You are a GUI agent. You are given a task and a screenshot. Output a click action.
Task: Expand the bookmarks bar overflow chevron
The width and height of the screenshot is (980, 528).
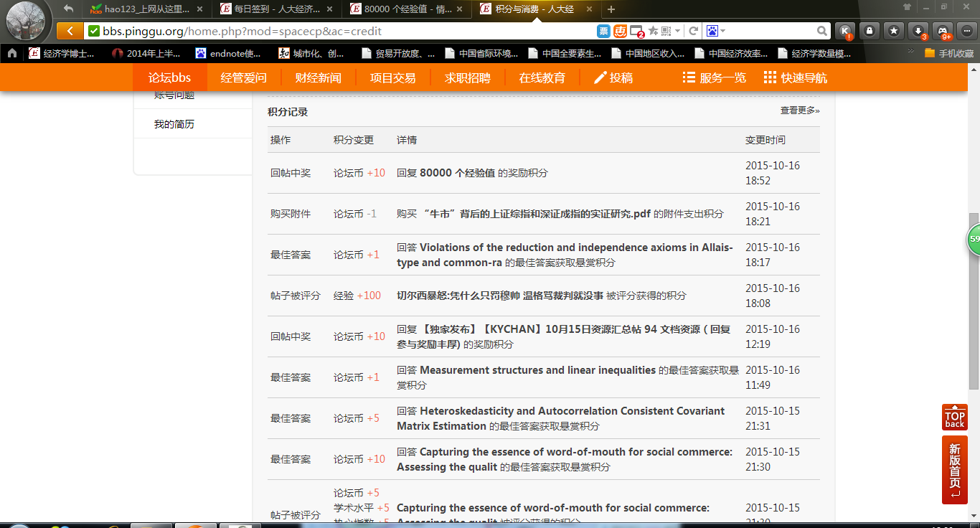911,52
